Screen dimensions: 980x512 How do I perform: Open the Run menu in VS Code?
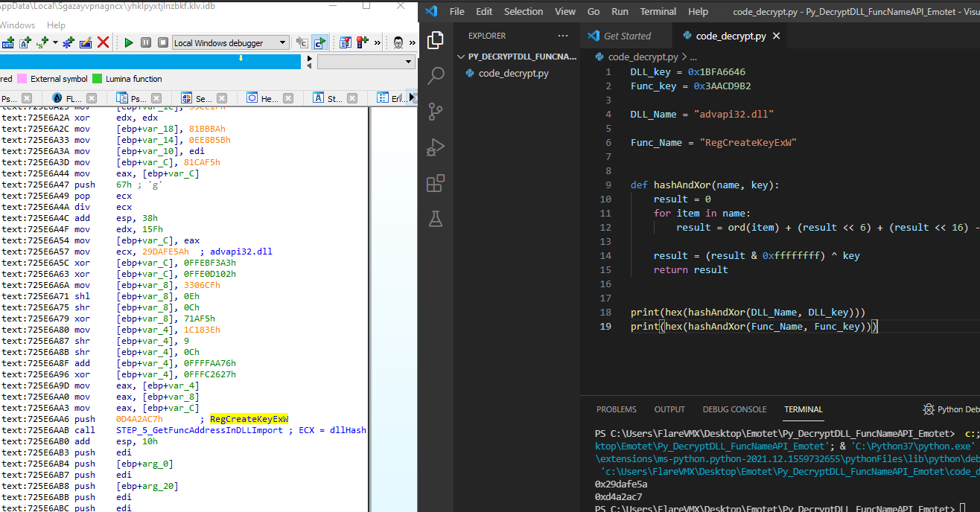(620, 11)
